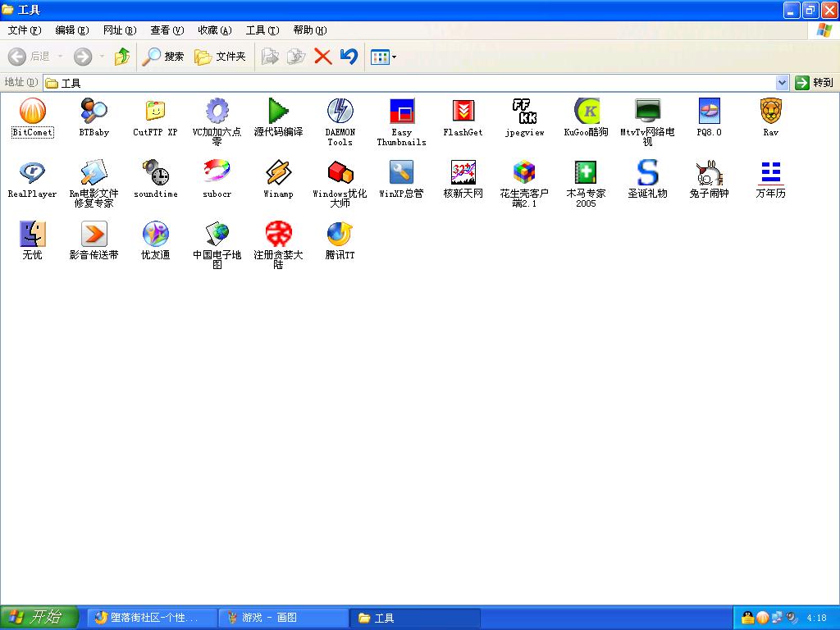Expand the address bar dropdown arrow
The image size is (840, 630).
(x=782, y=83)
